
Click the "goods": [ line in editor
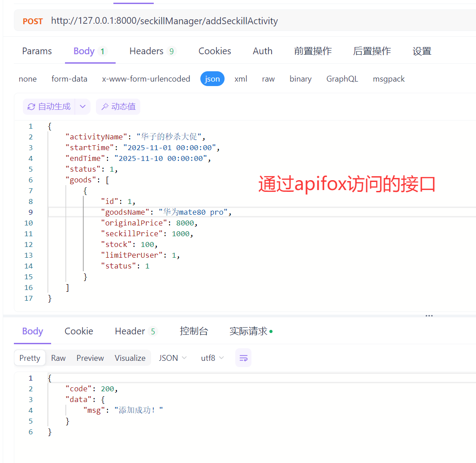(x=87, y=180)
